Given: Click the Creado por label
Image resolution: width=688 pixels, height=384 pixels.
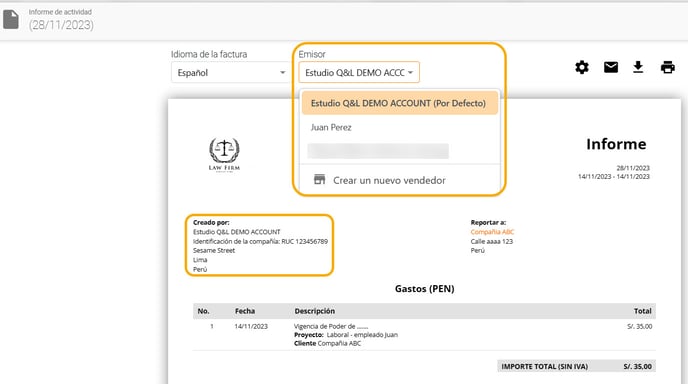Looking at the screenshot, I should (x=211, y=223).
